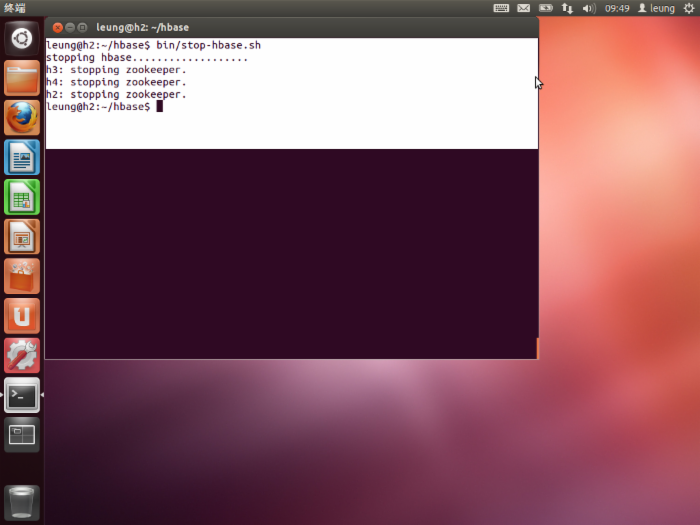Open the Ubuntu Dash home launcher
The height and width of the screenshot is (525, 700).
coord(21,38)
